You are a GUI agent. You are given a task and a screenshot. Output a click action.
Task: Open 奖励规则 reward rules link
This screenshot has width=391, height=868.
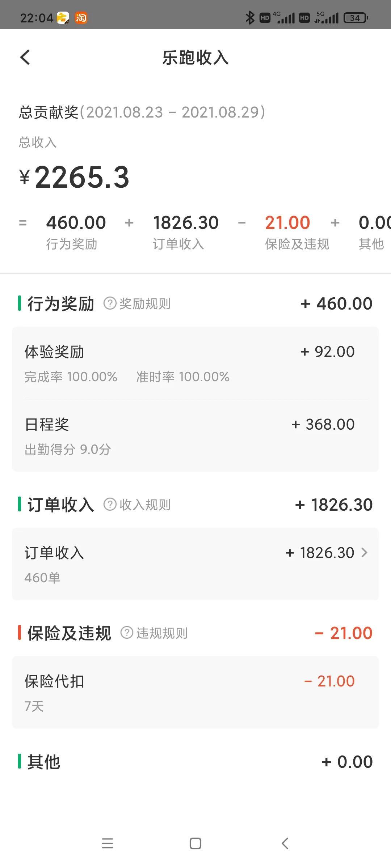(145, 304)
